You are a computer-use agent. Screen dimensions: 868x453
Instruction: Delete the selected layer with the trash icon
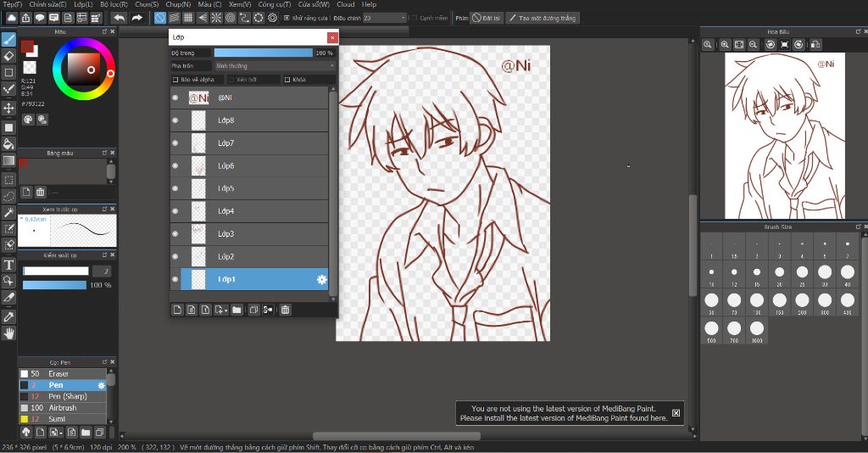[285, 310]
